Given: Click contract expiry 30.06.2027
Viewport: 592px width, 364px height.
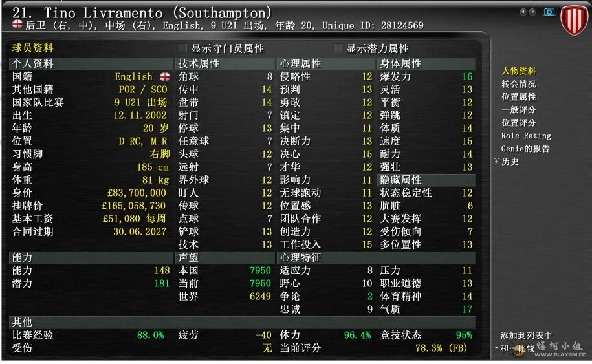Looking at the screenshot, I should [x=140, y=231].
